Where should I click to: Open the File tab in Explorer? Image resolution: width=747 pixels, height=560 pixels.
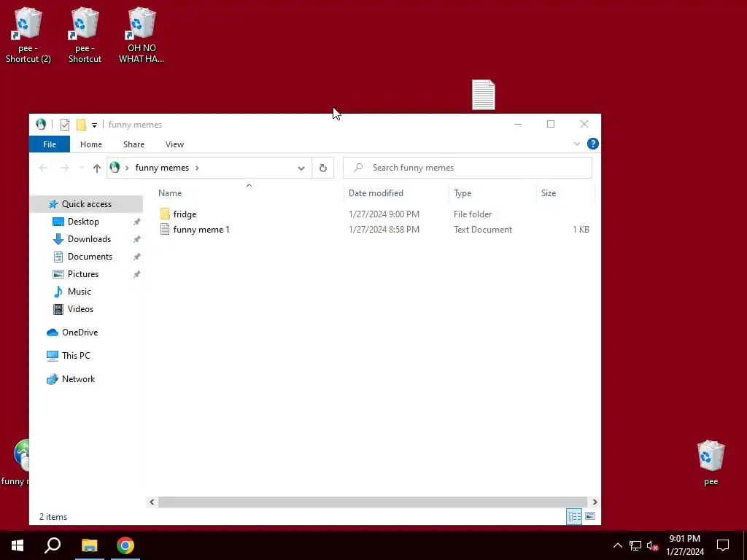coord(50,144)
